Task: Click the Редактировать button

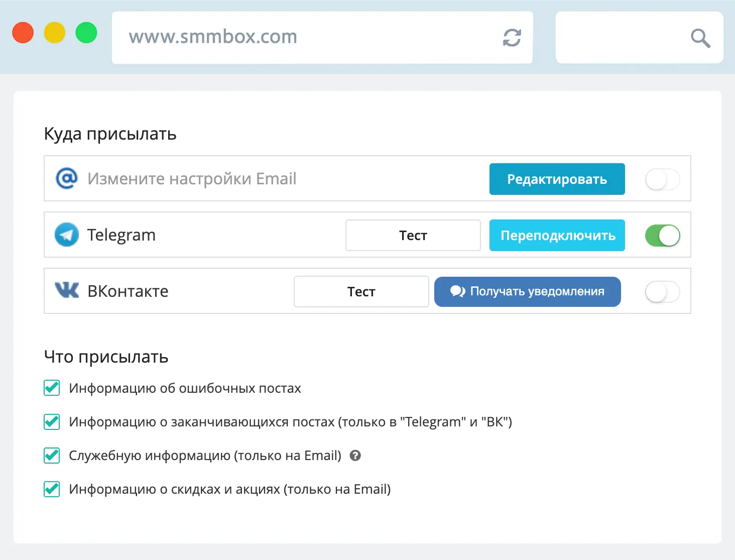Action: click(557, 179)
